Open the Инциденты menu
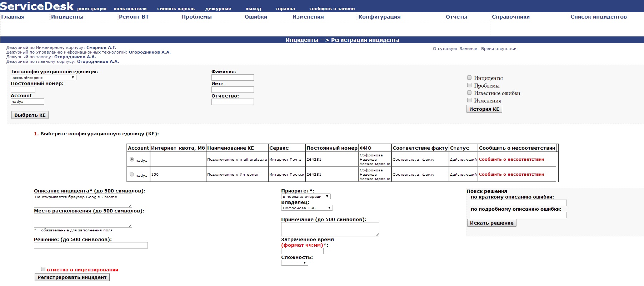The image size is (644, 286). coord(67,17)
